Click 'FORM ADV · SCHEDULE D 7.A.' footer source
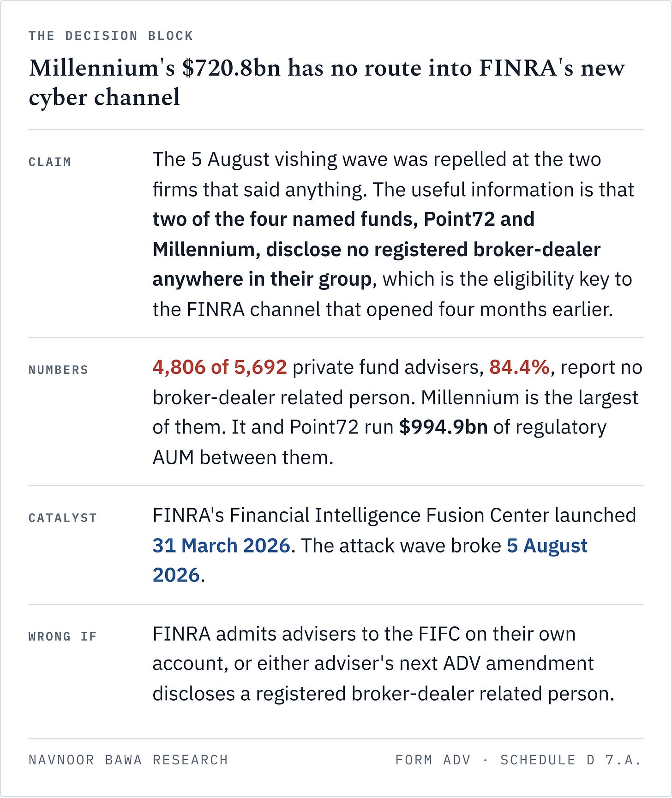The width and height of the screenshot is (672, 798). 519,760
